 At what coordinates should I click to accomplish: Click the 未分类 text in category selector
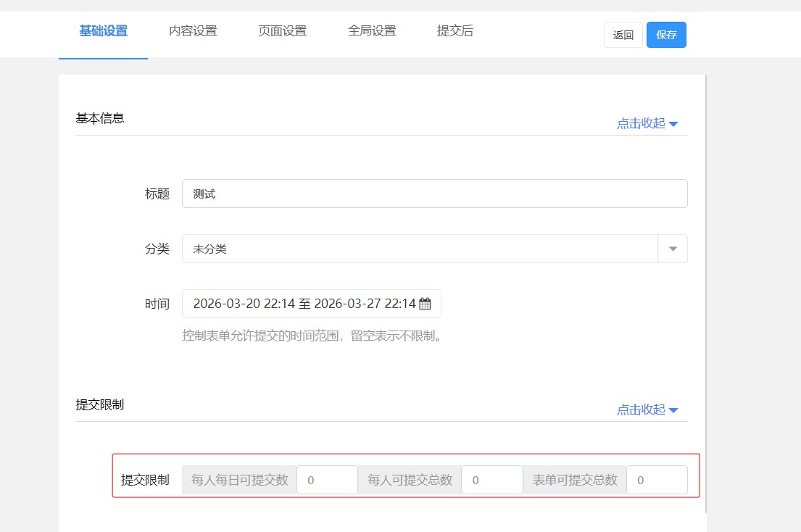pos(210,249)
